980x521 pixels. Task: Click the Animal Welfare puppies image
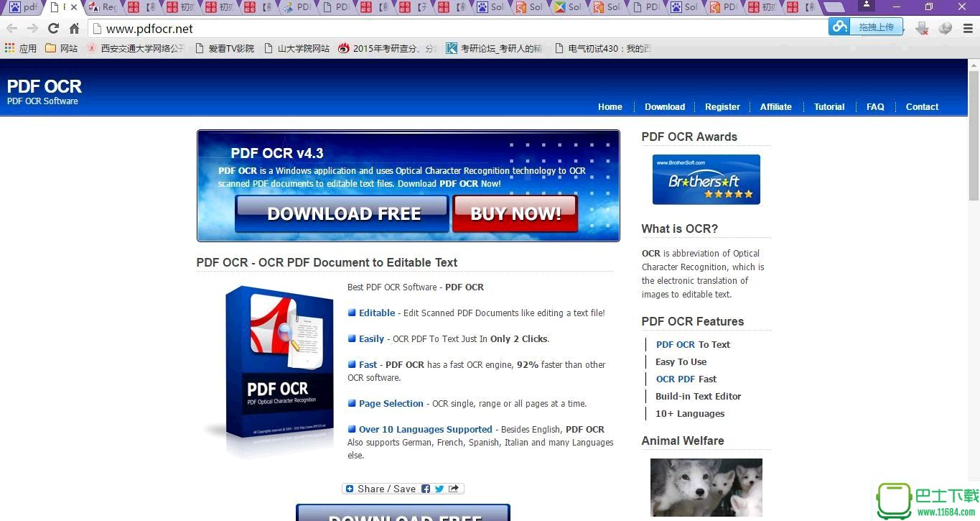click(706, 488)
